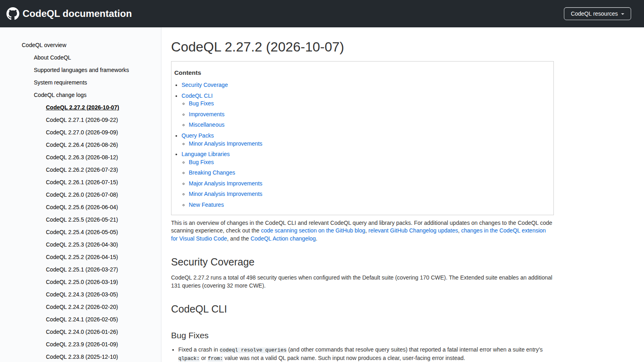644x362 pixels.
Task: Open CodeQL change logs section
Action: point(60,95)
